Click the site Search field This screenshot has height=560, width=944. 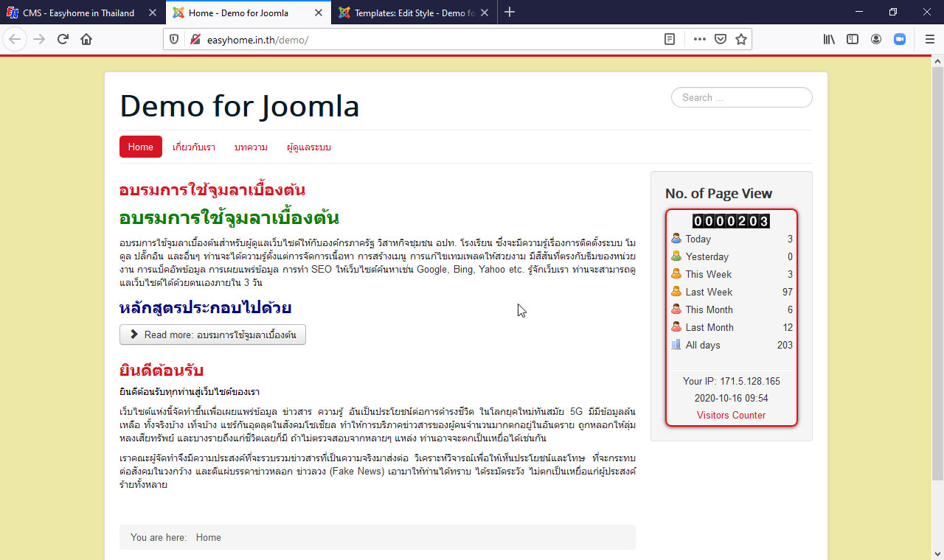[741, 97]
